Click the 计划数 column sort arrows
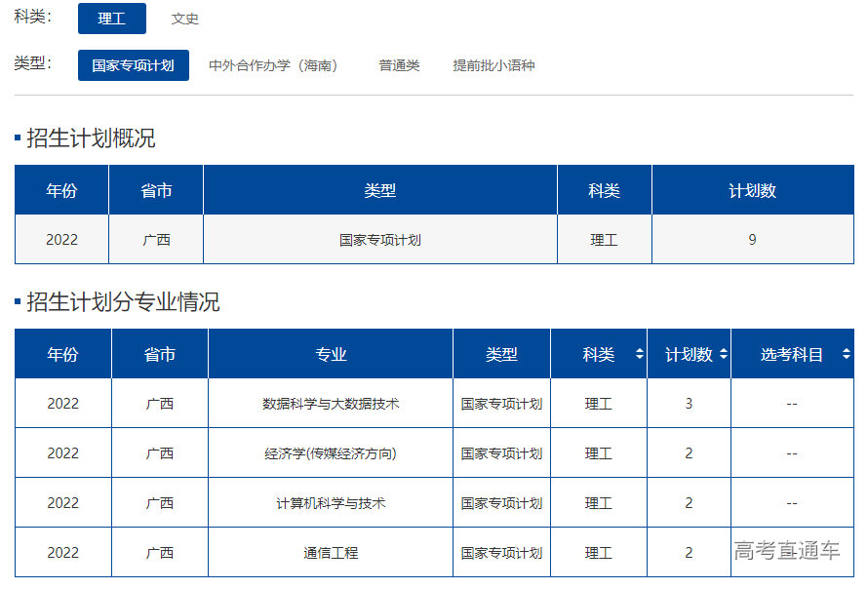 tap(721, 354)
